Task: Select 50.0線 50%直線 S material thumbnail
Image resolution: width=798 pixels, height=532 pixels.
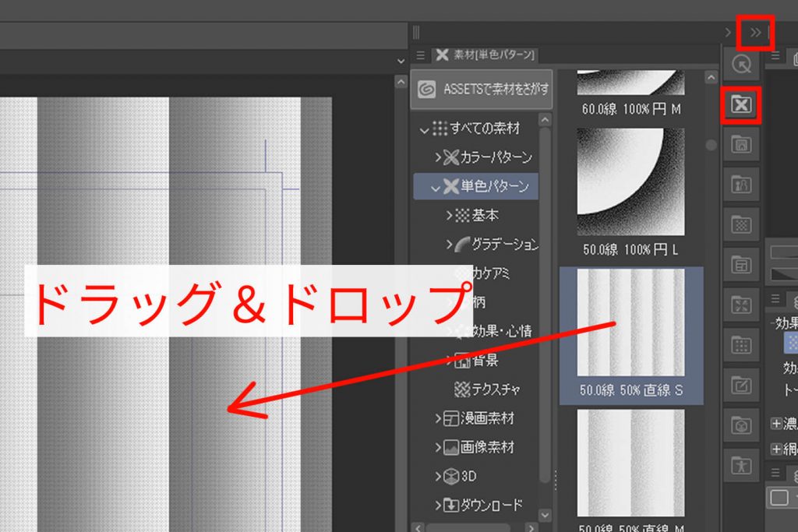Action: [x=630, y=322]
